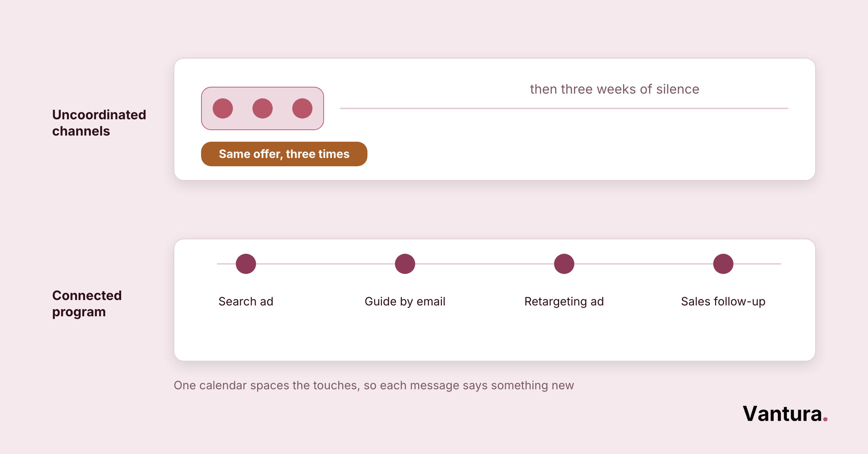Select the Search ad timeline dot

tap(246, 264)
